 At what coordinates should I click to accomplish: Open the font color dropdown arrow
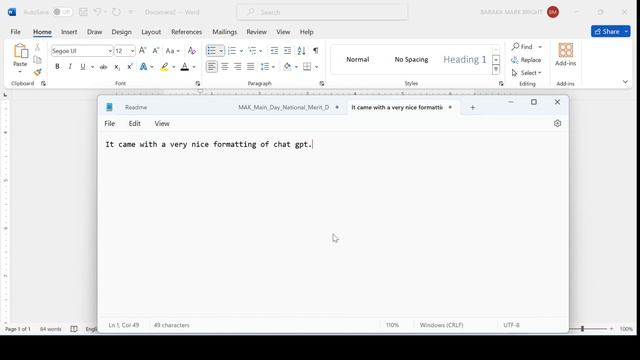point(194,67)
